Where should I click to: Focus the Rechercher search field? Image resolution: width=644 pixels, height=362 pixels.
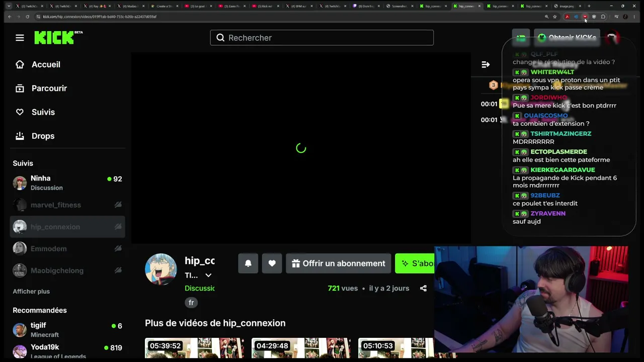pyautogui.click(x=322, y=38)
